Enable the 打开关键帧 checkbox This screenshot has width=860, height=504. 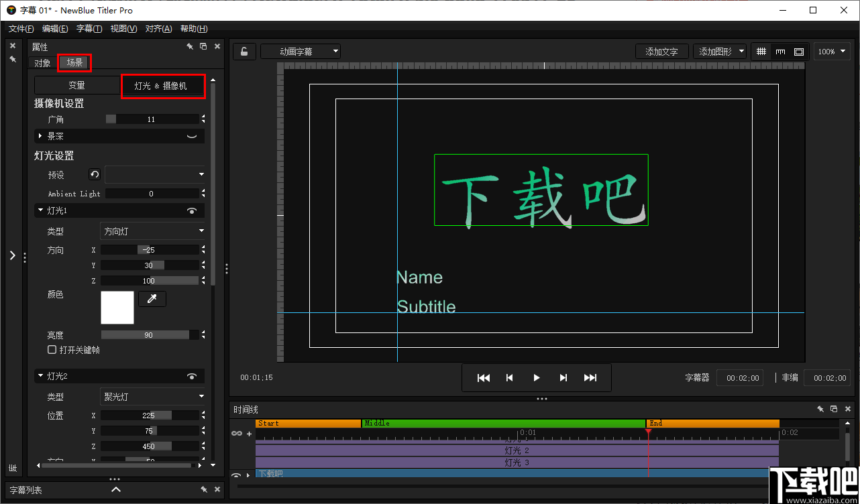52,349
